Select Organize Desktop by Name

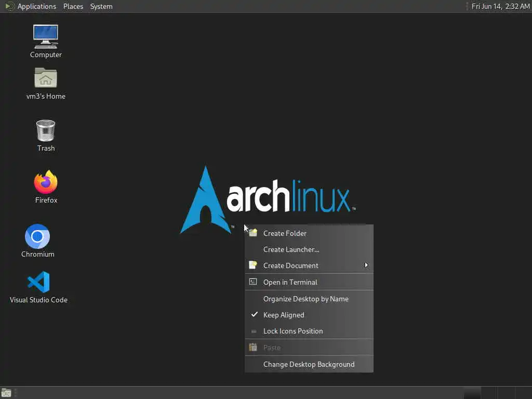click(x=309, y=299)
